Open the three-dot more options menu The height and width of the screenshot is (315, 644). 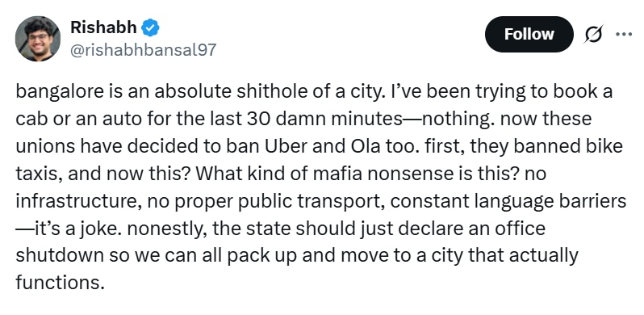(624, 35)
